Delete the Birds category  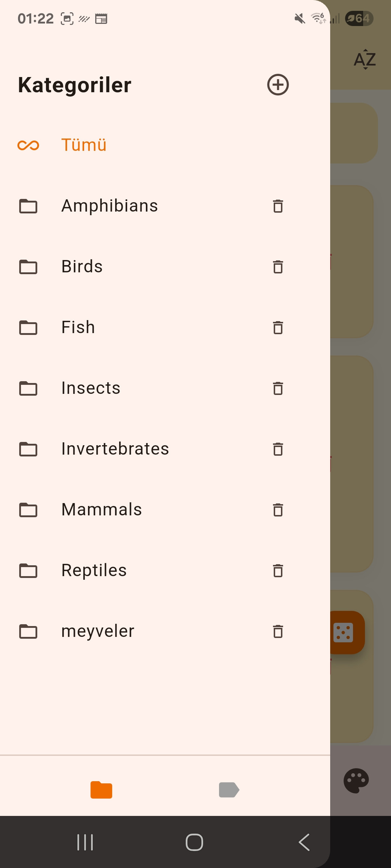(x=278, y=267)
